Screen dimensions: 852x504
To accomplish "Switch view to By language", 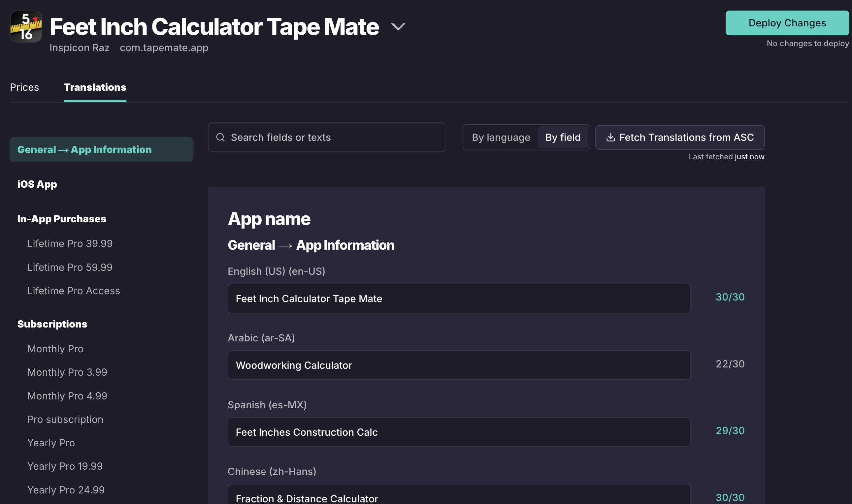I will 501,137.
